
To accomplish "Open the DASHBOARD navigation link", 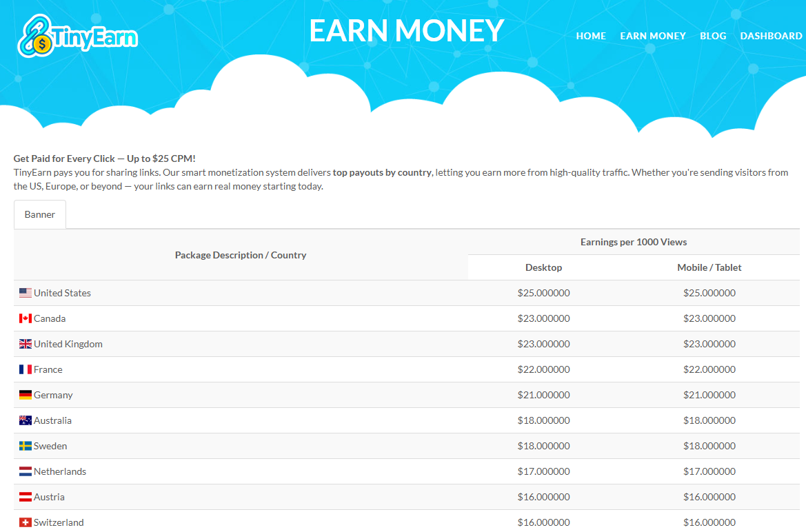I will tap(771, 36).
